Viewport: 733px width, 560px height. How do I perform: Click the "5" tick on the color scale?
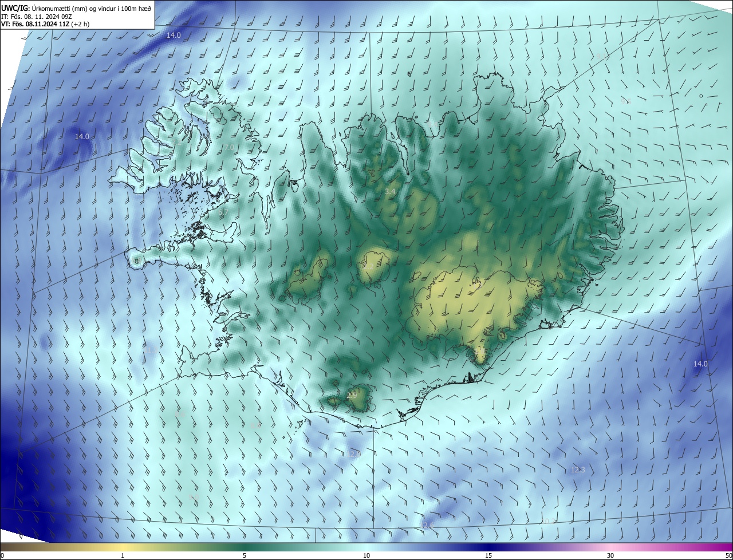(x=245, y=555)
